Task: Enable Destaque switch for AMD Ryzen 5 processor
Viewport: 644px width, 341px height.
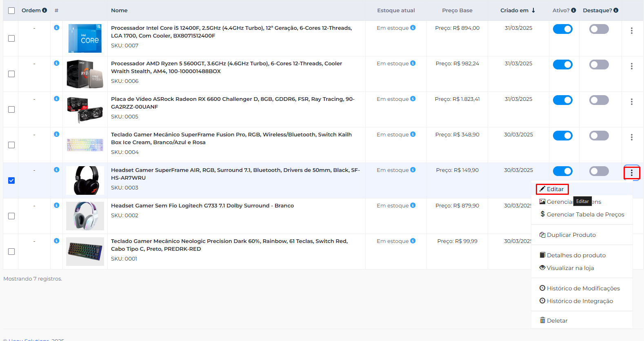Action: (599, 65)
